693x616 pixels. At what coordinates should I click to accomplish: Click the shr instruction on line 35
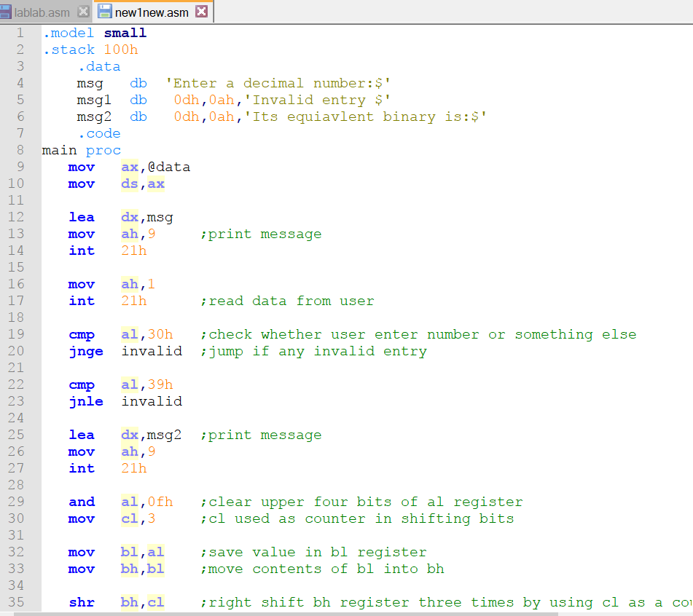pos(82,602)
